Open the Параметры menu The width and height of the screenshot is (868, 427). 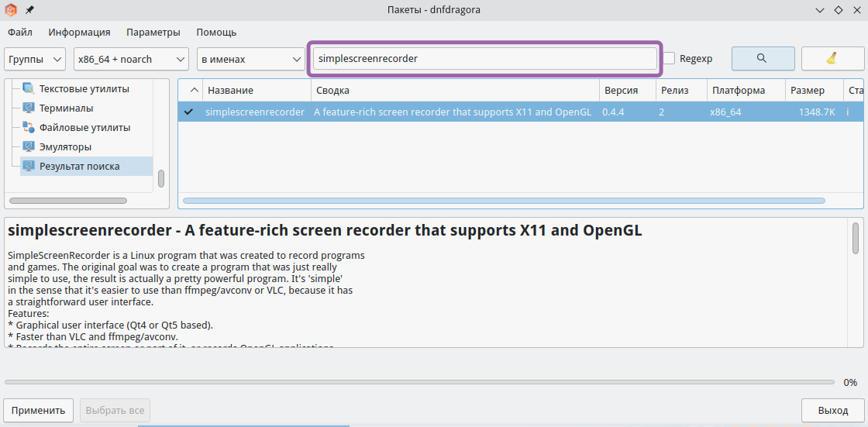(x=153, y=33)
